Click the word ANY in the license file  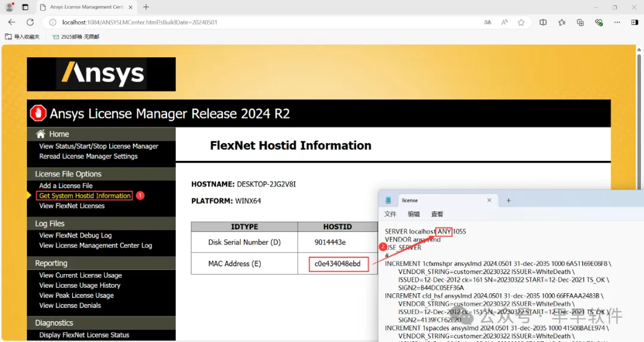444,231
